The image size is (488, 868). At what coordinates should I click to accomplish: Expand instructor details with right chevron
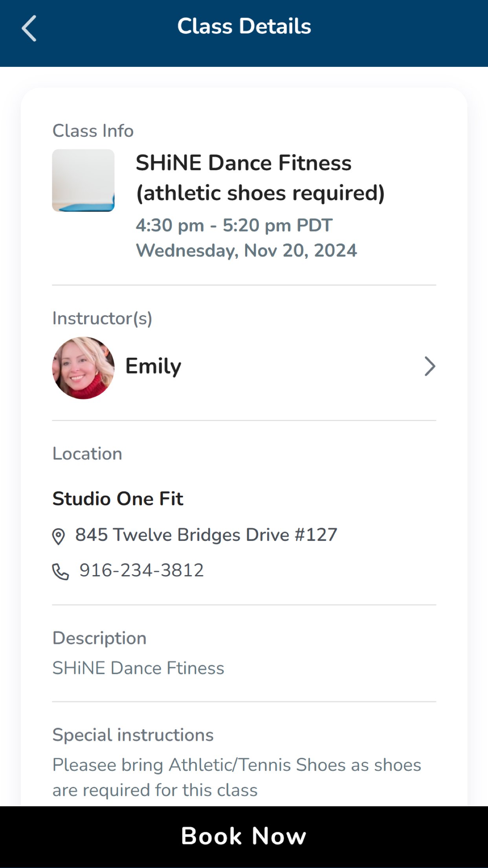coord(429,366)
